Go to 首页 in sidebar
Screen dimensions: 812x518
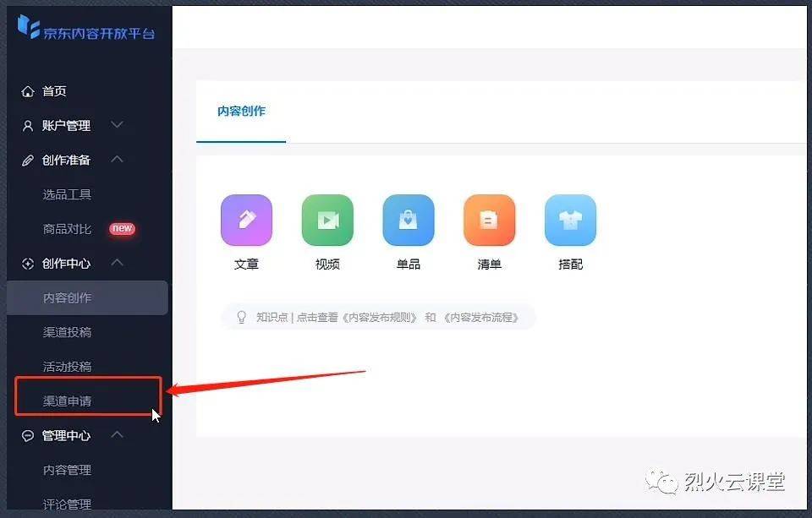pyautogui.click(x=54, y=91)
